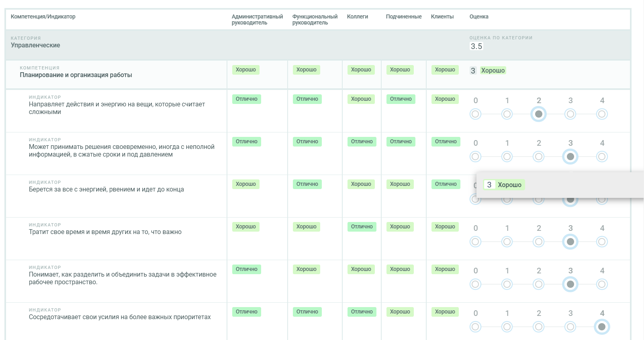This screenshot has width=644, height=340.
Task: Click selected score 3 for 'Тратит свое время'
Action: 570,242
